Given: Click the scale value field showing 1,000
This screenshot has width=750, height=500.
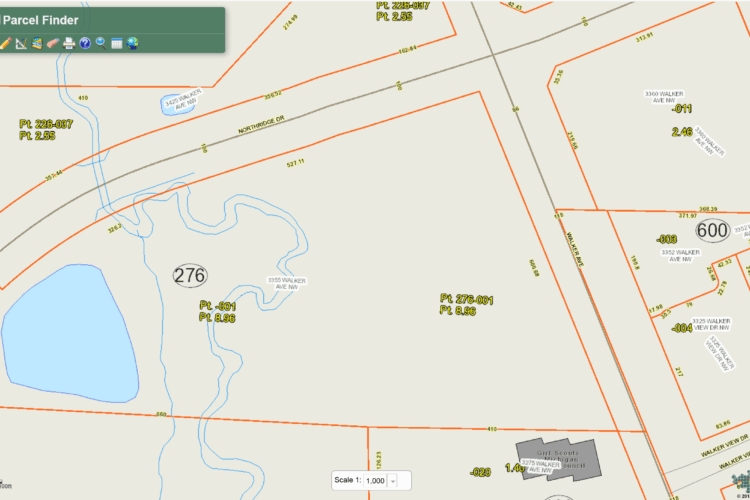Looking at the screenshot, I should pyautogui.click(x=375, y=481).
